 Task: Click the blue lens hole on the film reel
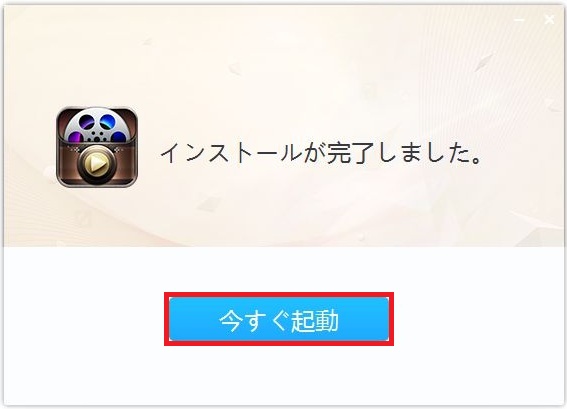tap(107, 121)
